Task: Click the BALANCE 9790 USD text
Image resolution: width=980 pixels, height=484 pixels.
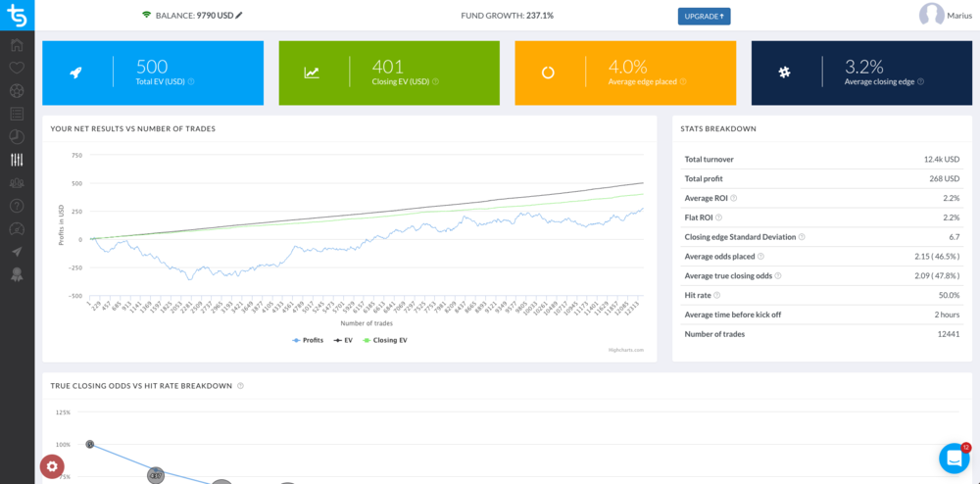Action: point(194,15)
